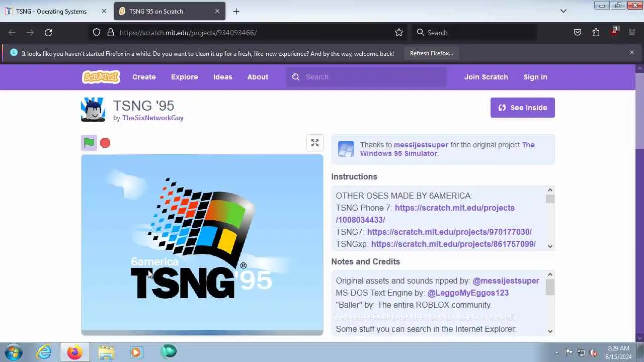The height and width of the screenshot is (362, 644).
Task: Click the Refresh Firefox... button
Action: pyautogui.click(x=432, y=53)
